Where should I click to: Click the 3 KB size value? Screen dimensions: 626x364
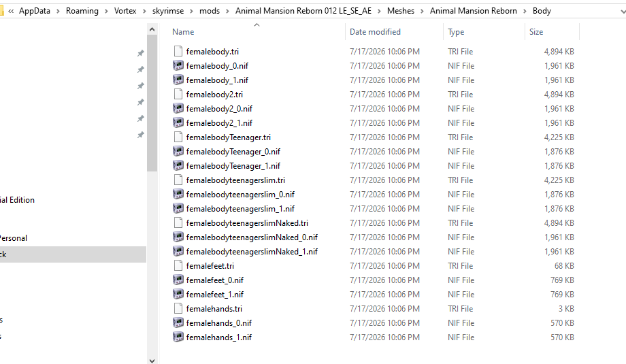pyautogui.click(x=566, y=308)
